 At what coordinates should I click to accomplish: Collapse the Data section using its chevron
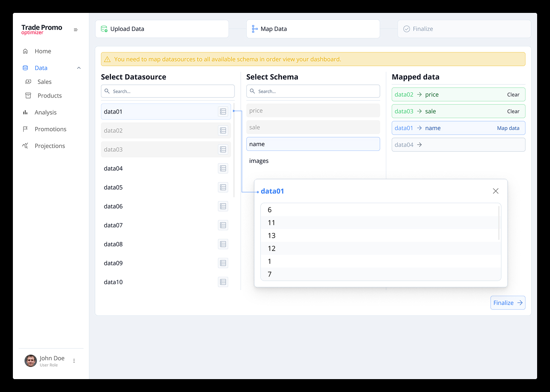click(x=79, y=67)
